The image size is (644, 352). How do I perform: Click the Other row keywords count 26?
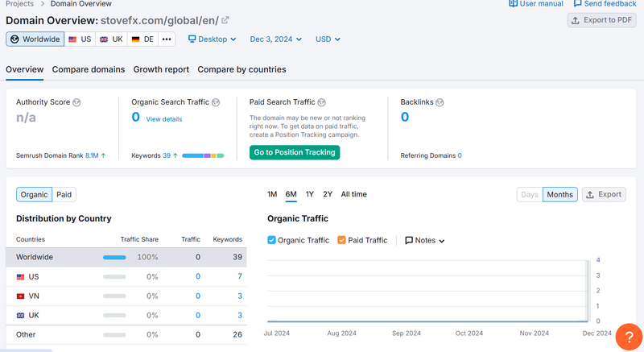click(x=237, y=334)
